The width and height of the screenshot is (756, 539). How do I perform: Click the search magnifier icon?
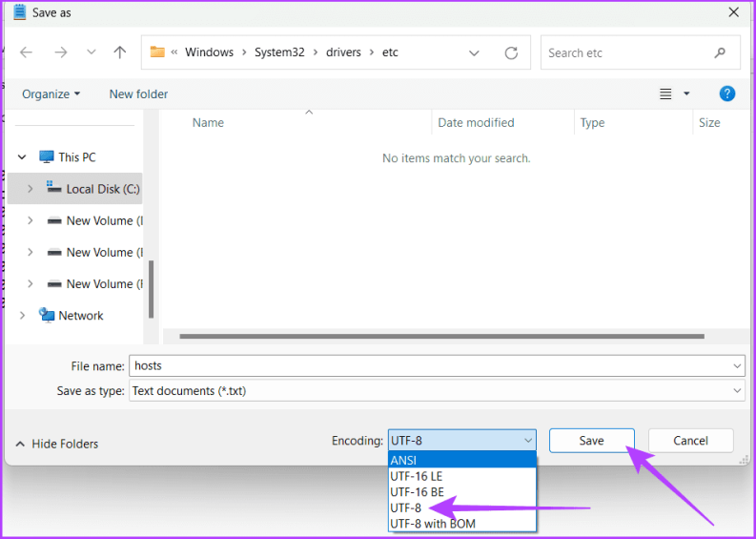point(720,52)
